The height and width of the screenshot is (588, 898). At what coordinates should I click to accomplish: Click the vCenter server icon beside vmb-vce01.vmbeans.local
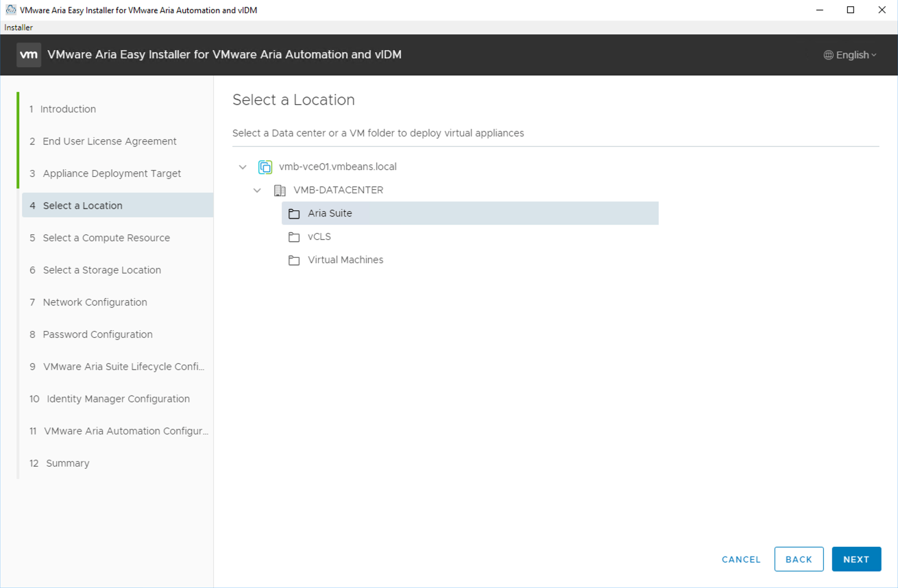[x=265, y=167]
